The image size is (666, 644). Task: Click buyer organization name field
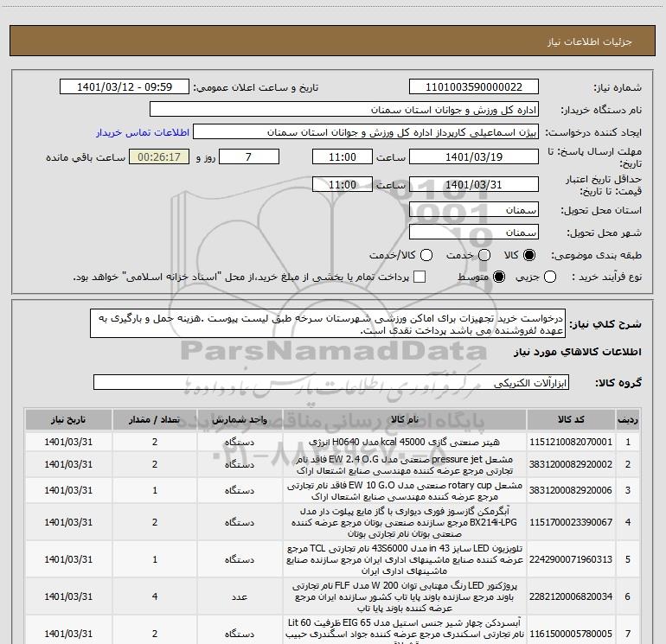(344, 110)
